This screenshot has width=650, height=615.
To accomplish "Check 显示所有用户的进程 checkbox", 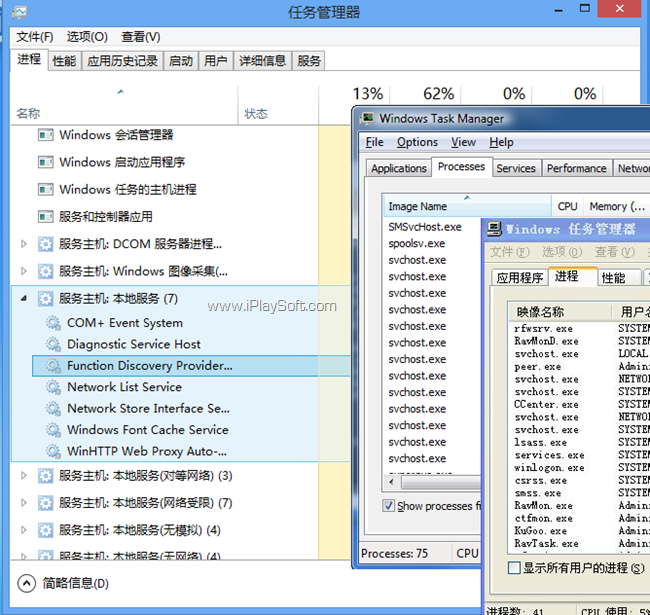I will point(514,567).
